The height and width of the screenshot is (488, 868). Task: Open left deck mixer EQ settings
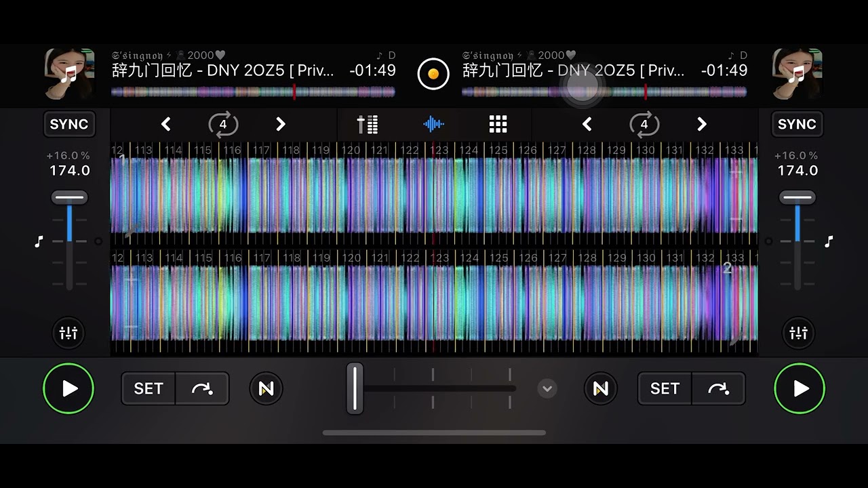[x=68, y=333]
